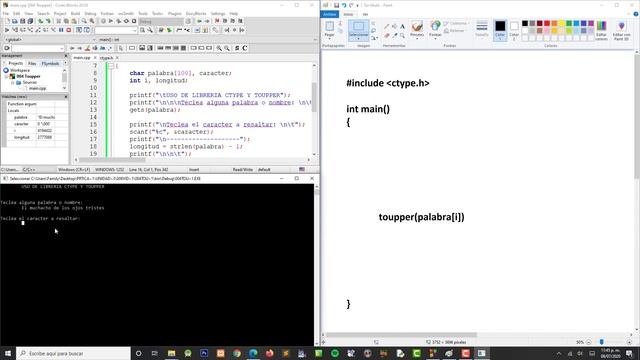Select the green color swatch in Paint palette
This screenshot has width=640, height=360.
pyautogui.click(x=569, y=23)
